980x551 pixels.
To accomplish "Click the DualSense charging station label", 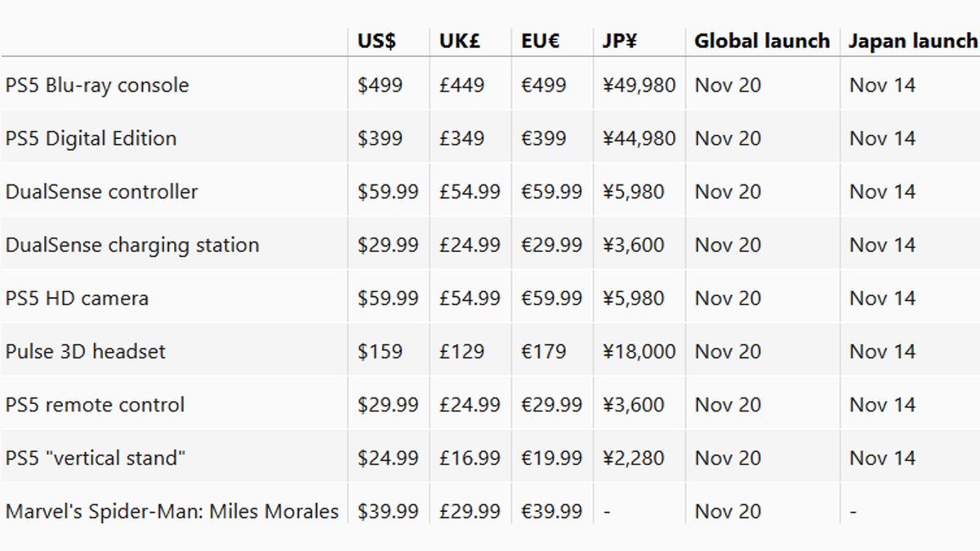I will click(132, 245).
